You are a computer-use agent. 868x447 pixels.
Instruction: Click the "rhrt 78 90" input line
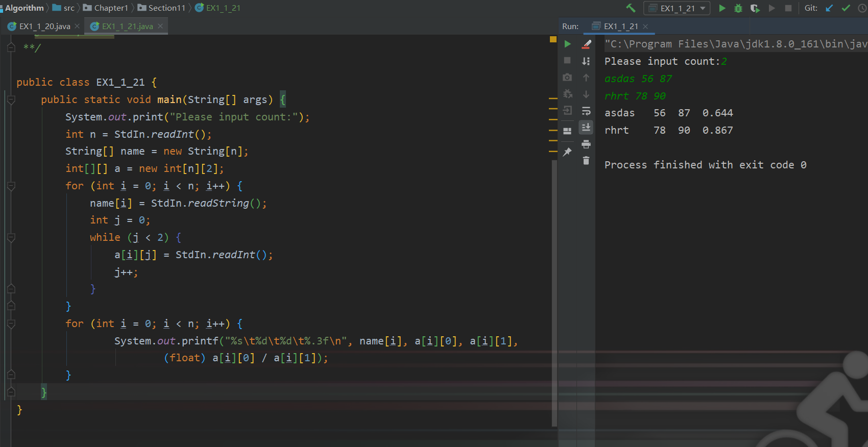pos(635,96)
